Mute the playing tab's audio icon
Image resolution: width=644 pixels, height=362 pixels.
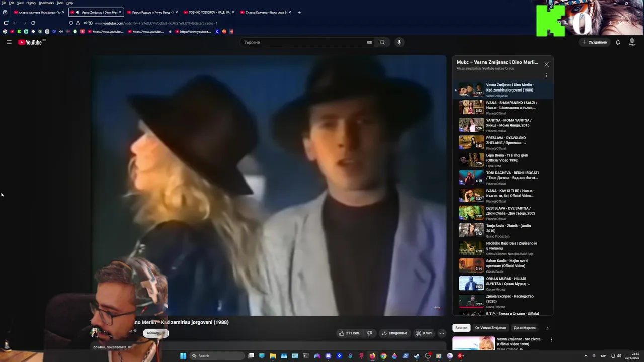click(x=77, y=12)
